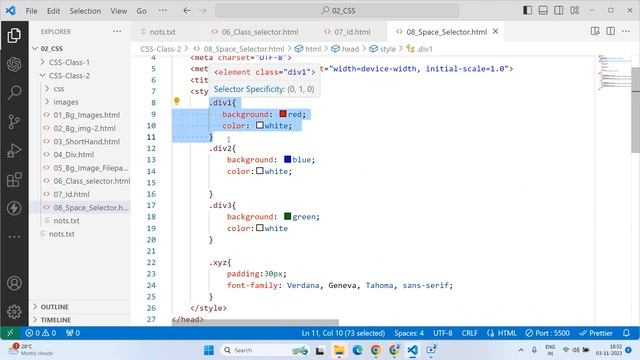
Task: Change indentation via Spaces: 4
Action: 409,333
